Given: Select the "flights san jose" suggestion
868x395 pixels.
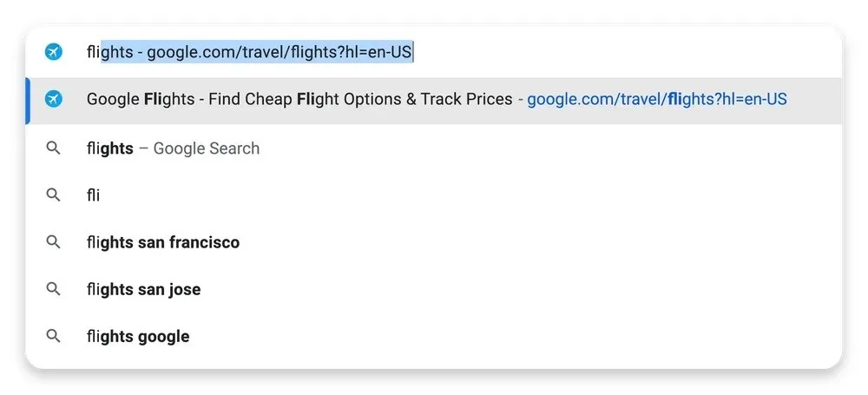Looking at the screenshot, I should [143, 289].
